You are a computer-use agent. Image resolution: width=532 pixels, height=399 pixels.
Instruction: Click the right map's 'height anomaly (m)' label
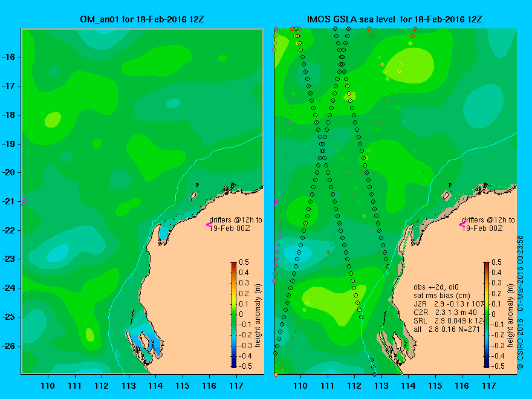[511, 316]
